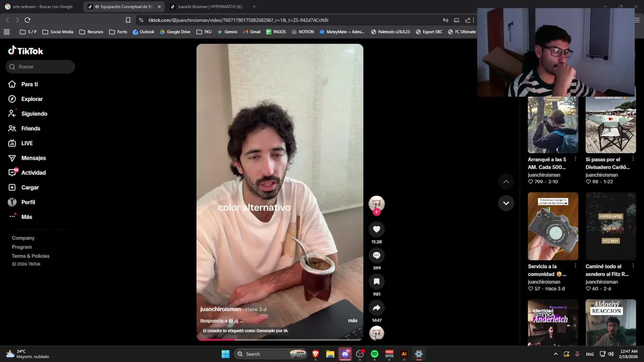Show hidden system tray icons
This screenshot has width=644, height=362.
[x=555, y=354]
